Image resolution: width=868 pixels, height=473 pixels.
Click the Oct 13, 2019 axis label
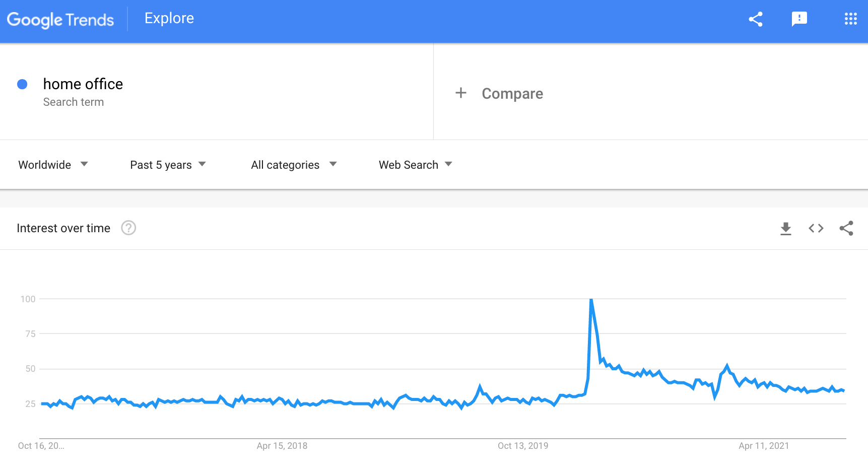(522, 446)
